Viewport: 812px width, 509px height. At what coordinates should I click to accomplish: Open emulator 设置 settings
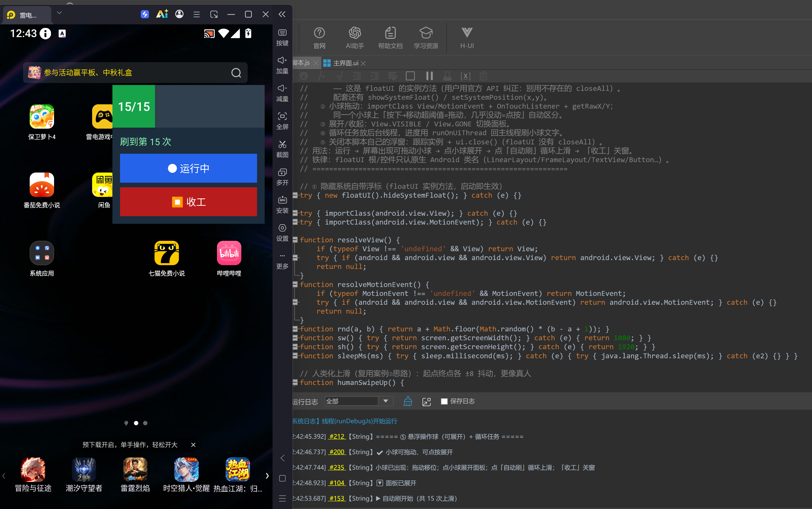(282, 233)
